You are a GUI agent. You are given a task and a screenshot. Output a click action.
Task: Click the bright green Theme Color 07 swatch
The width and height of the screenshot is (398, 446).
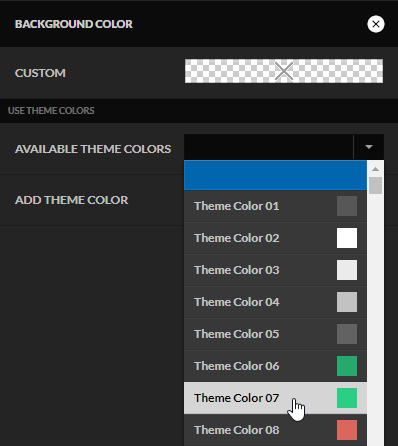347,398
